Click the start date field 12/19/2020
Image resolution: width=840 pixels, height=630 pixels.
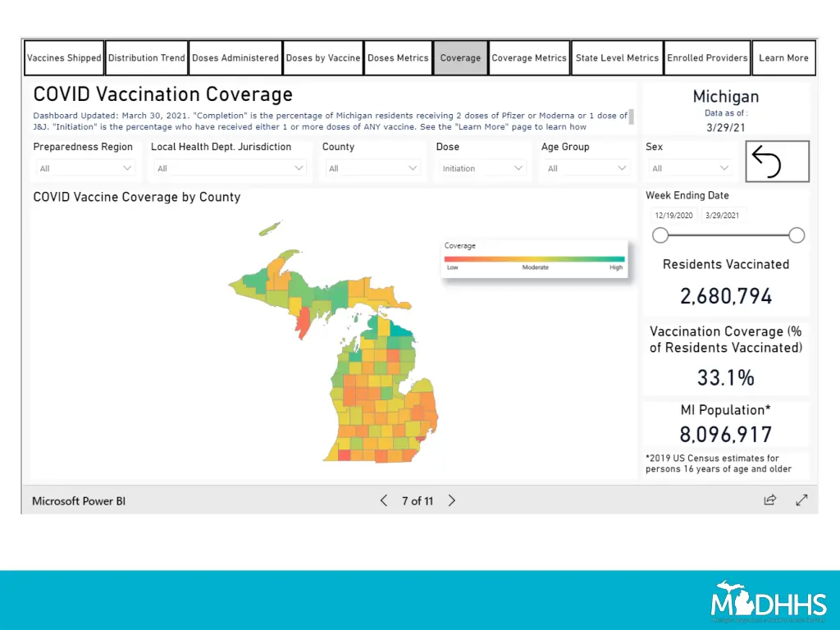click(673, 216)
